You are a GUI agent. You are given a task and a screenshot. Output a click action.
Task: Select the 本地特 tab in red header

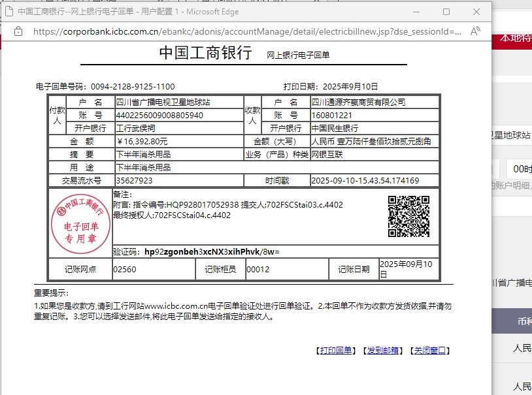click(x=515, y=38)
